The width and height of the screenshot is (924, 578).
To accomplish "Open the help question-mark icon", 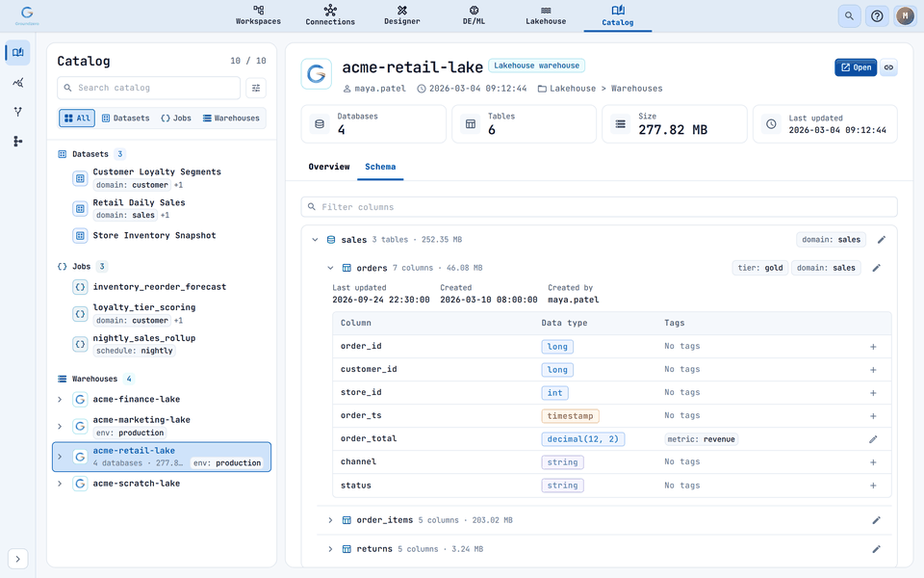I will [877, 16].
